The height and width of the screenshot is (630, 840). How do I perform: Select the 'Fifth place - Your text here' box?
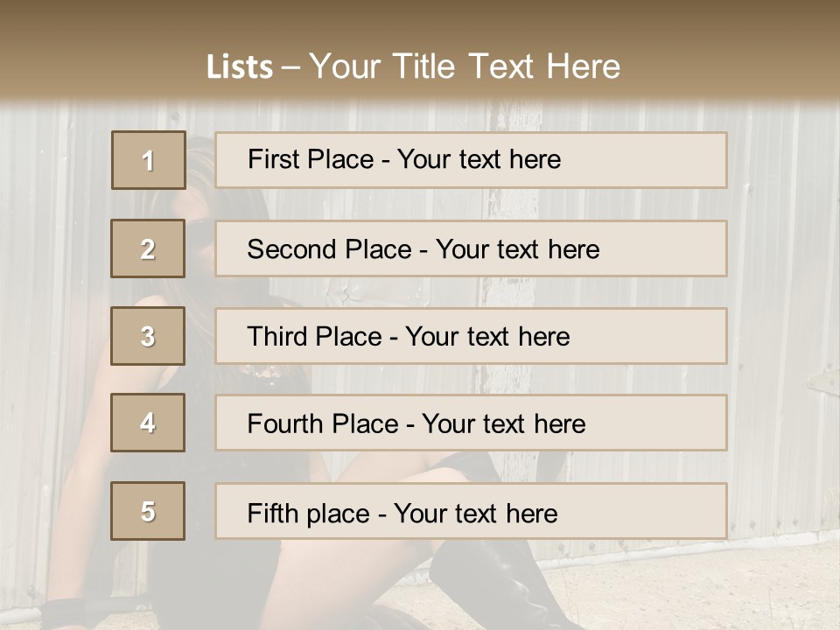point(471,511)
